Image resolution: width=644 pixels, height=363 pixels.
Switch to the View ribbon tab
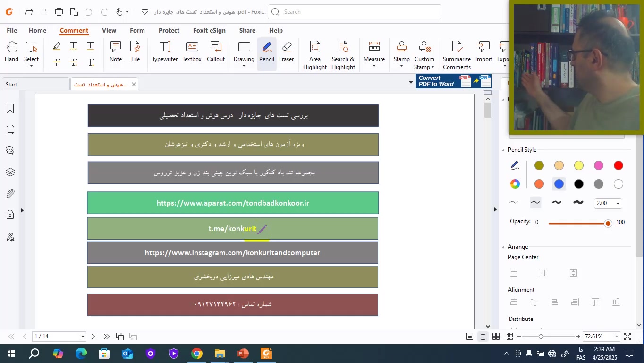pos(109,30)
